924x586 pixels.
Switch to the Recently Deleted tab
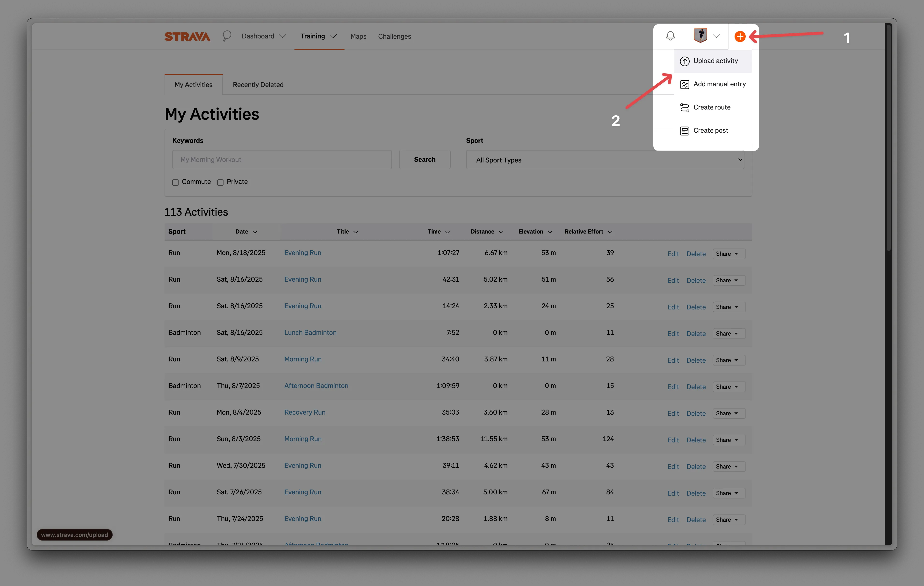(x=258, y=84)
